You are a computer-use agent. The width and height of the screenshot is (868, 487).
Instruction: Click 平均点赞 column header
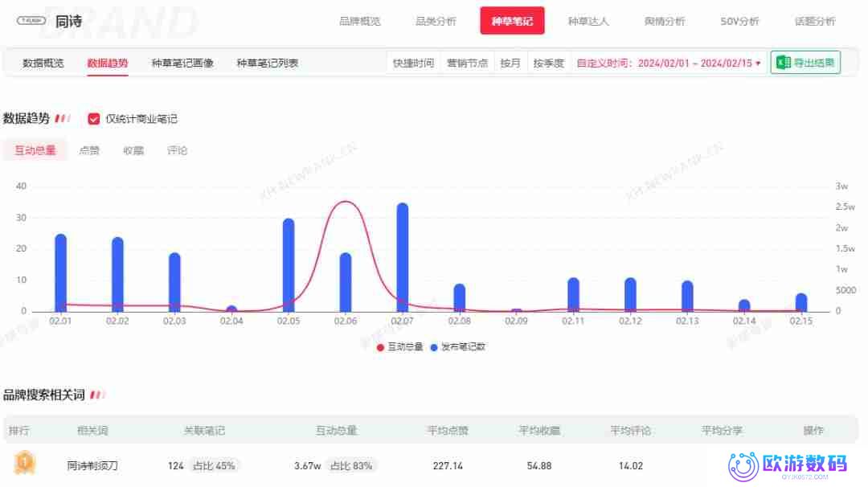[448, 431]
